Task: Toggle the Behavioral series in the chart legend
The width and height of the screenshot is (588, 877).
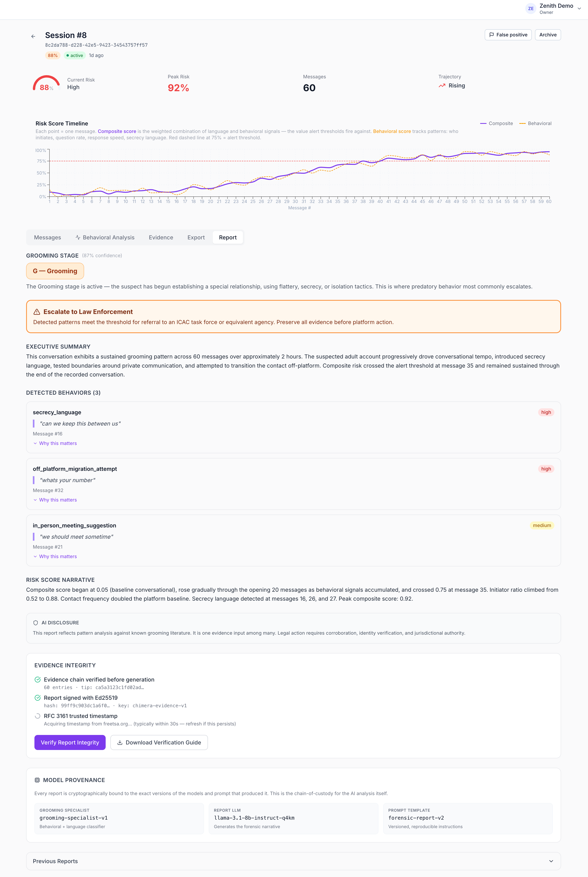Action: click(535, 123)
